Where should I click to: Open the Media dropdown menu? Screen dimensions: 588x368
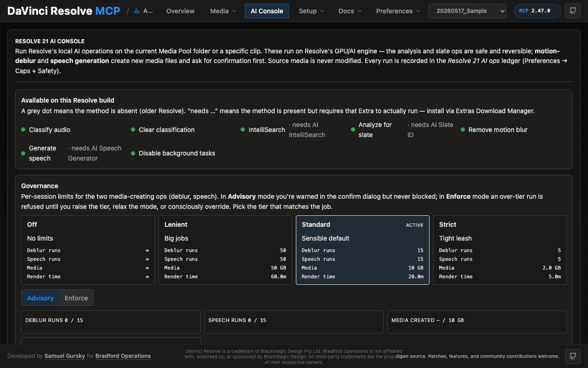[223, 11]
